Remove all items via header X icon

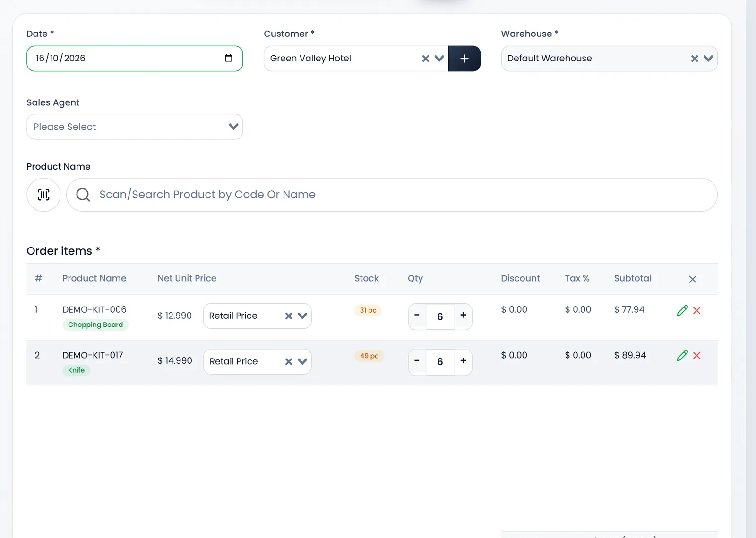[693, 279]
